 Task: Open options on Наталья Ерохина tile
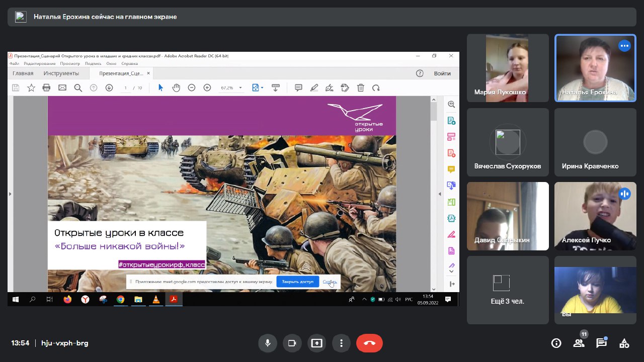[624, 46]
